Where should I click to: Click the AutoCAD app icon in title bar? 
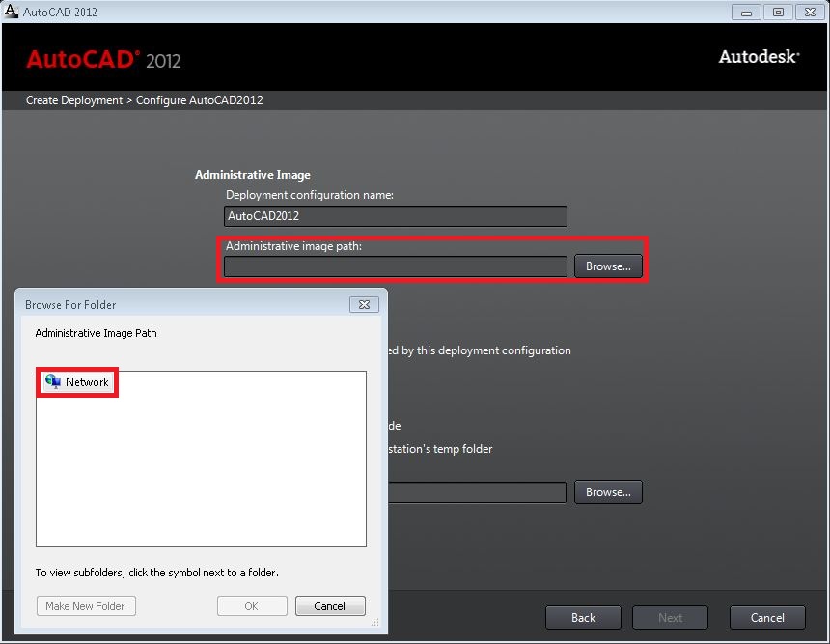click(x=10, y=11)
